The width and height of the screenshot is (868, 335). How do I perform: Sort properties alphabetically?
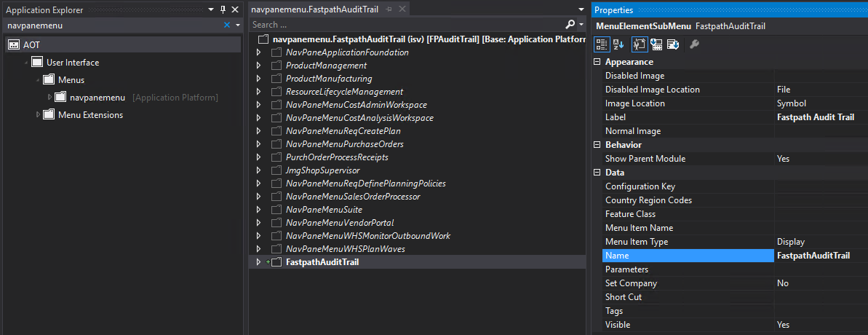point(618,44)
